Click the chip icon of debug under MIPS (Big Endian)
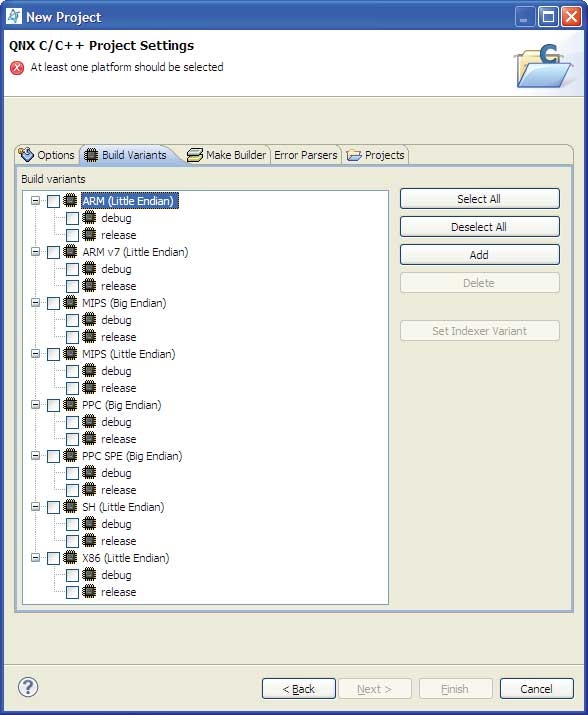The width and height of the screenshot is (588, 715). click(x=89, y=320)
